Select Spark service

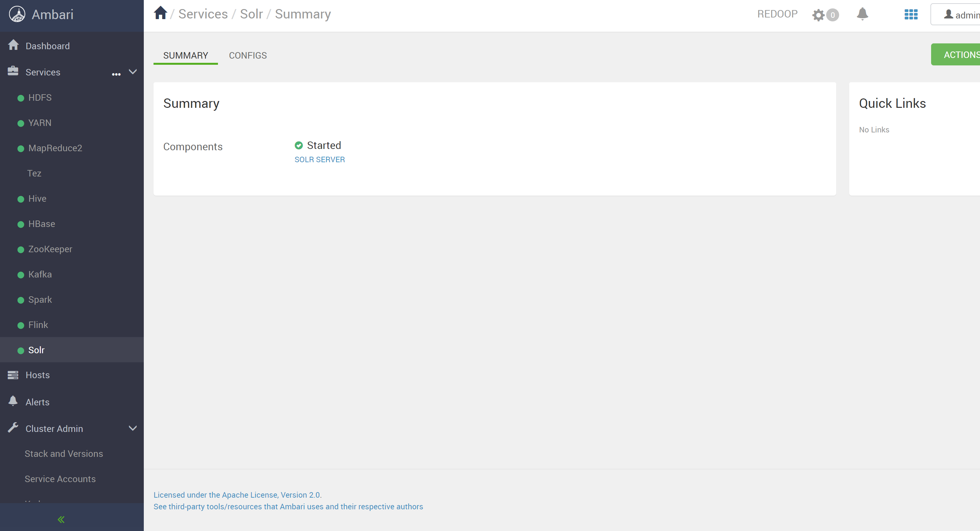click(40, 300)
